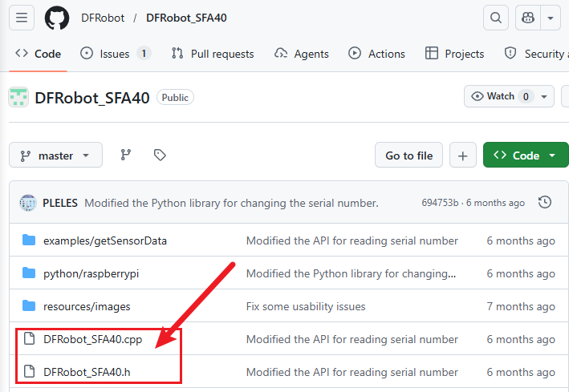The height and width of the screenshot is (392, 569).
Task: Click the resources/images folder icon
Action: [29, 306]
